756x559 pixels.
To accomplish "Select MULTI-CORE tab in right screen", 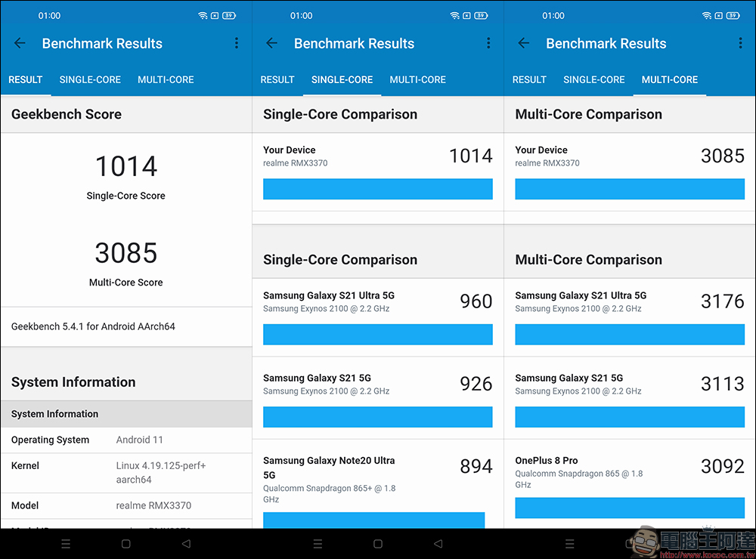I will [x=670, y=79].
